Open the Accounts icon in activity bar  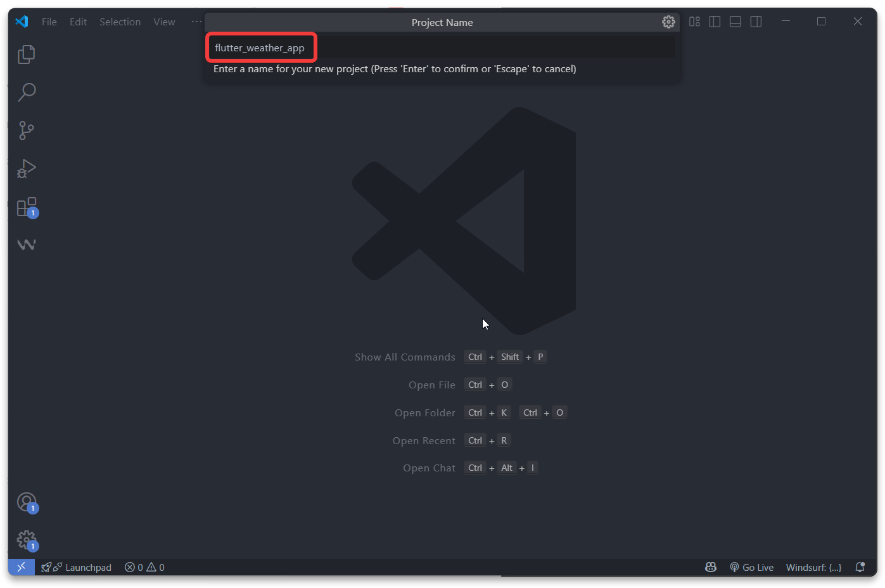click(x=26, y=502)
